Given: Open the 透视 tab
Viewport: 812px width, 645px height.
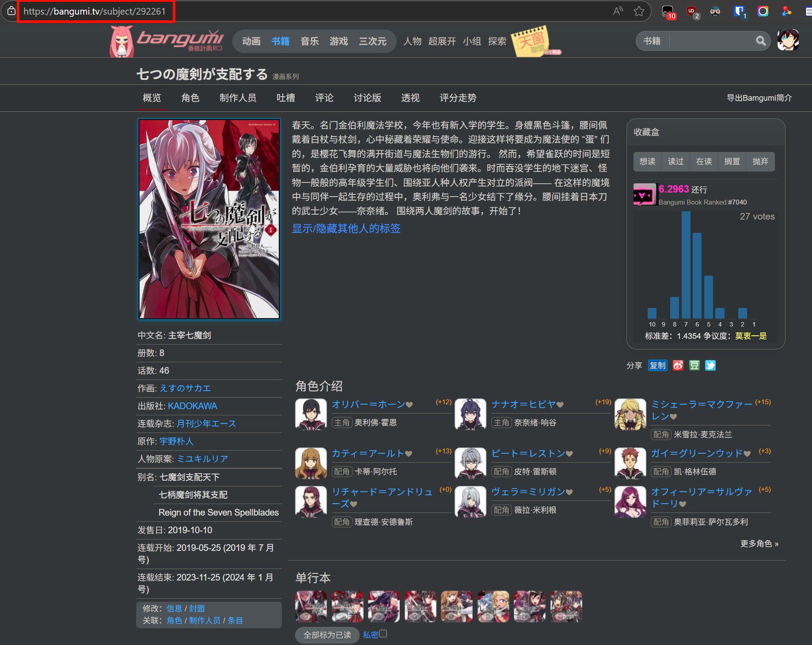Looking at the screenshot, I should [x=410, y=98].
